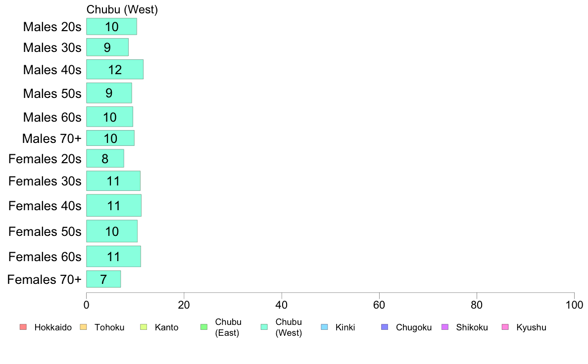
Task: Click the Males 30s bar showing 9
Action: tap(107, 47)
